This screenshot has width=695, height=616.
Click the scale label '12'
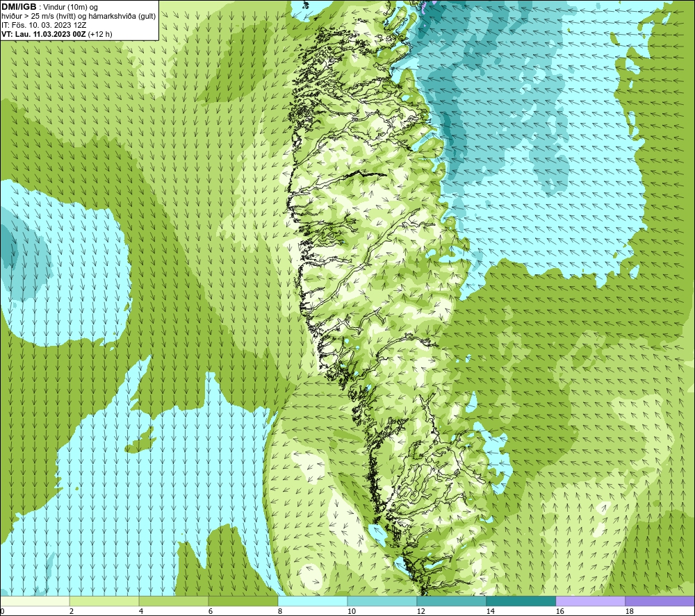[420, 612]
